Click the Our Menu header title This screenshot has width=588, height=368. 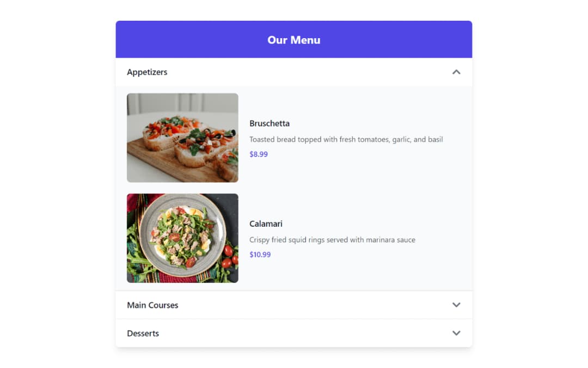pyautogui.click(x=294, y=40)
